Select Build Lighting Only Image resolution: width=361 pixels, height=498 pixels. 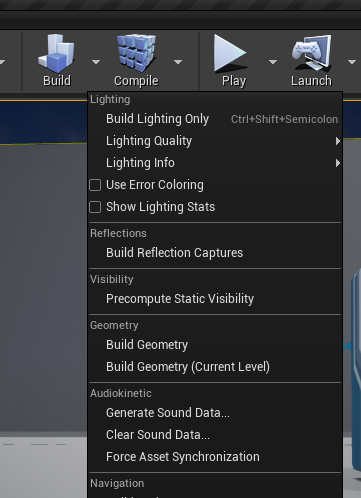[215, 119]
